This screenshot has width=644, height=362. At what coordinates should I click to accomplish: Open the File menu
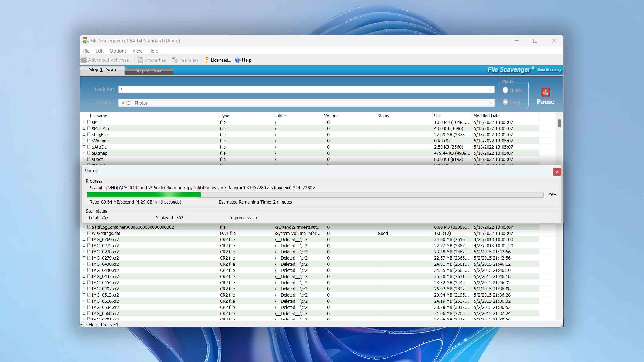[86, 51]
